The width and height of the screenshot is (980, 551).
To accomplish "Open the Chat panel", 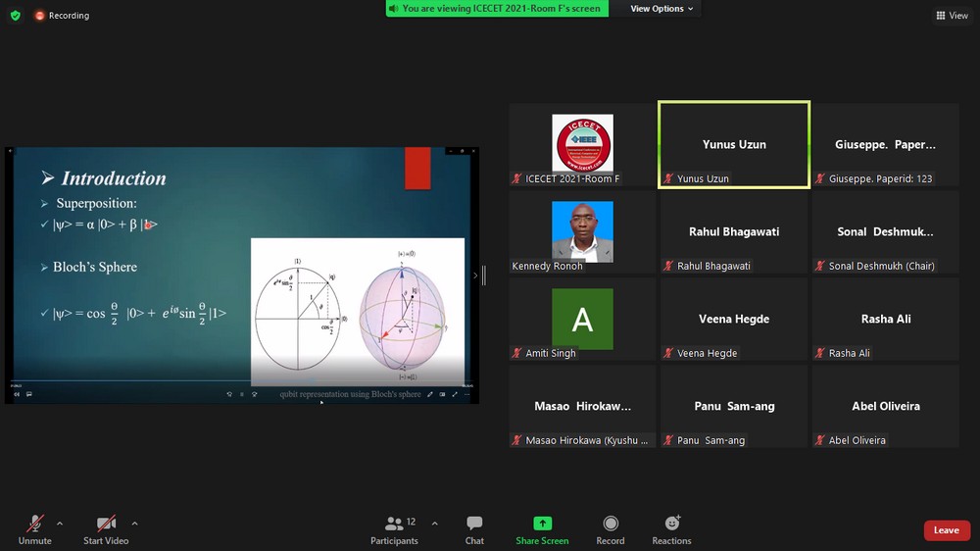I will click(474, 529).
